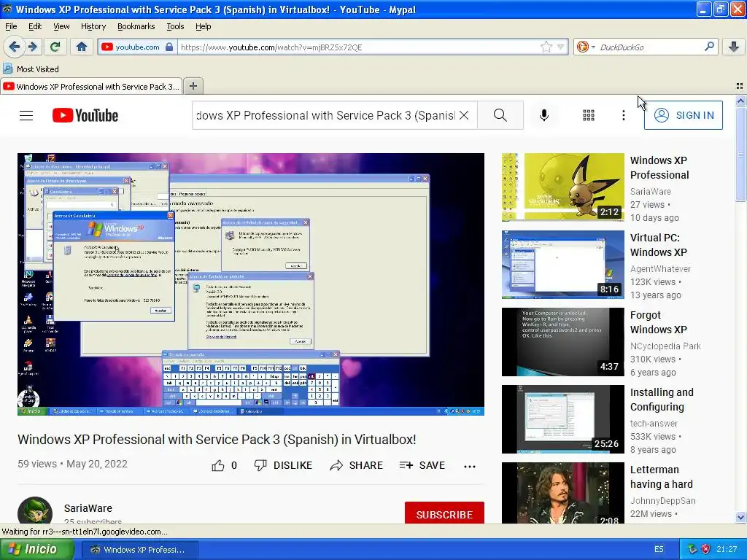Open the Pichu thumbnail video 2:12
The width and height of the screenshot is (747, 560).
562,187
